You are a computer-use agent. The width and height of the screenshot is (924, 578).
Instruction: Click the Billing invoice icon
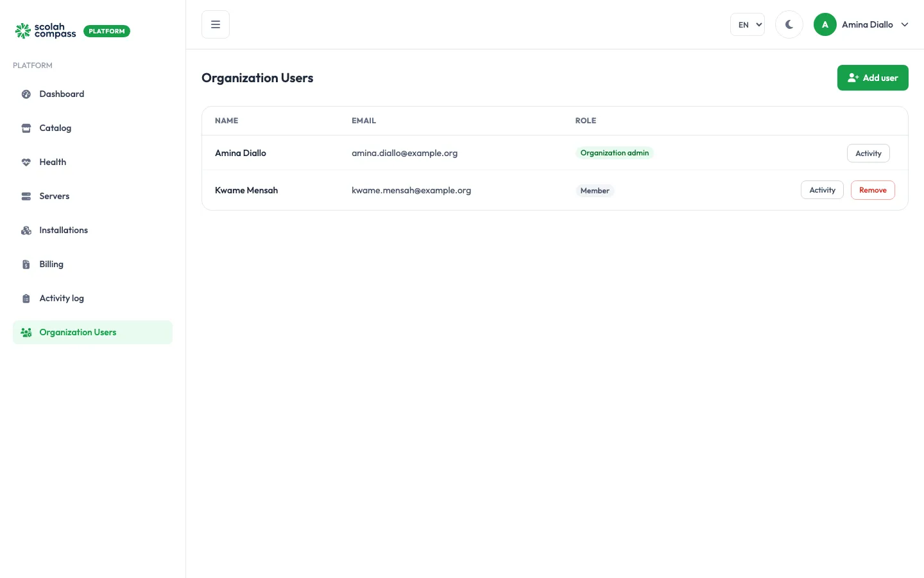[26, 265]
